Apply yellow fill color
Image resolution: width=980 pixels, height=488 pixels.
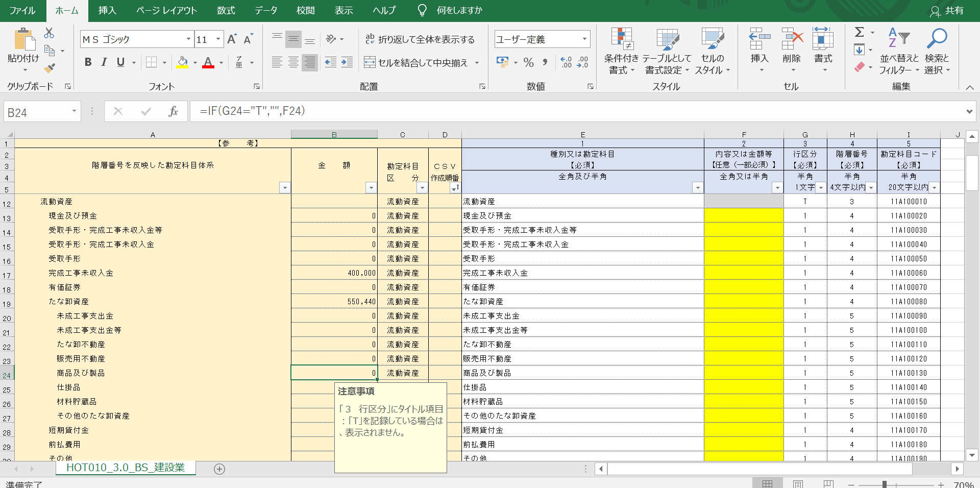[182, 62]
